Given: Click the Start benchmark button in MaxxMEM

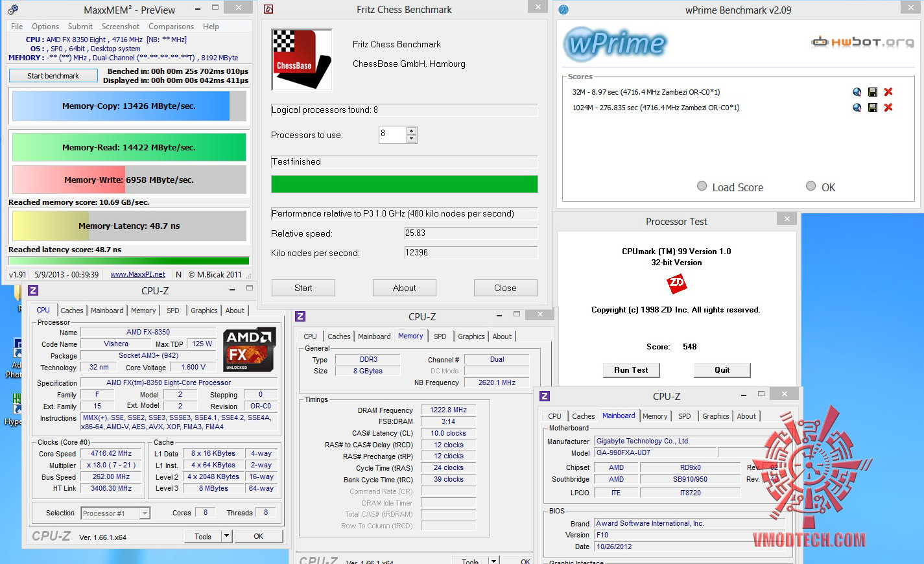Looking at the screenshot, I should point(53,76).
